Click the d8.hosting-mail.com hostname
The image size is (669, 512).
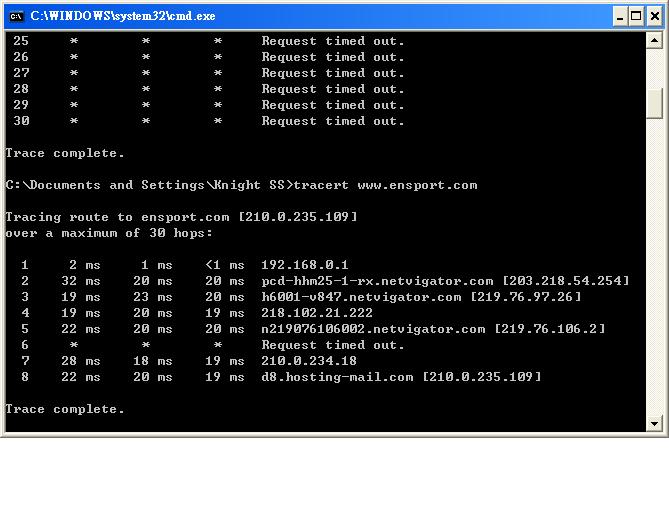[337, 377]
